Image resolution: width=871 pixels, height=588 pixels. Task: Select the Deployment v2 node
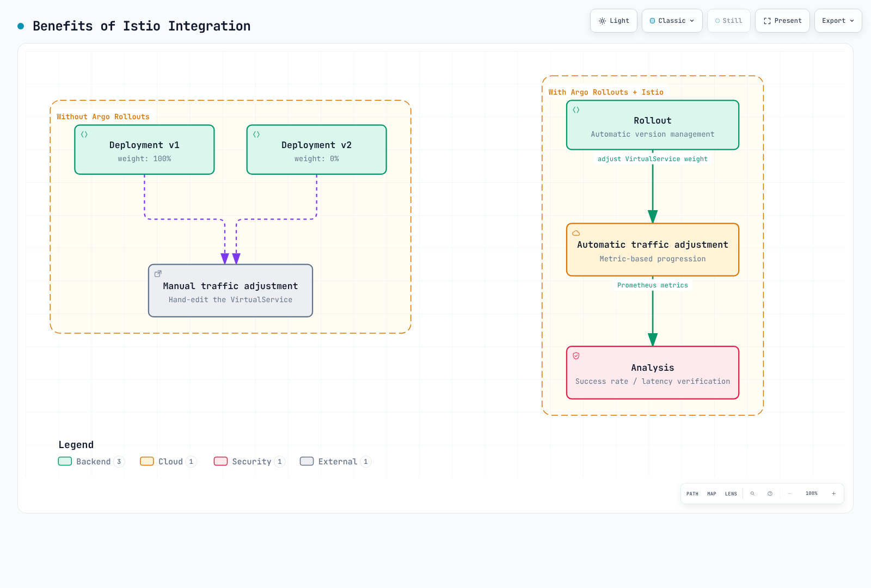(x=316, y=150)
